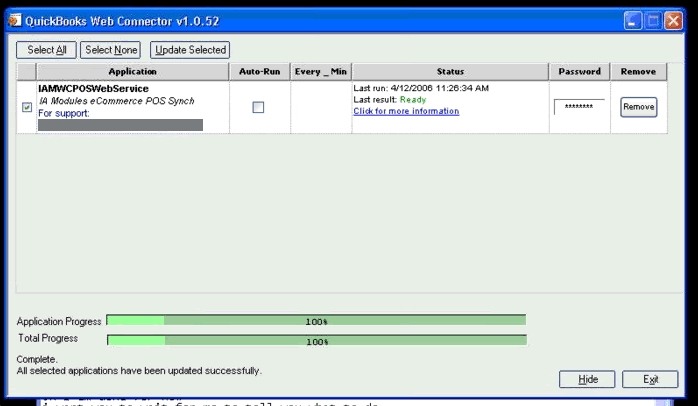Click the Select None button
This screenshot has height=406, width=698.
[110, 50]
